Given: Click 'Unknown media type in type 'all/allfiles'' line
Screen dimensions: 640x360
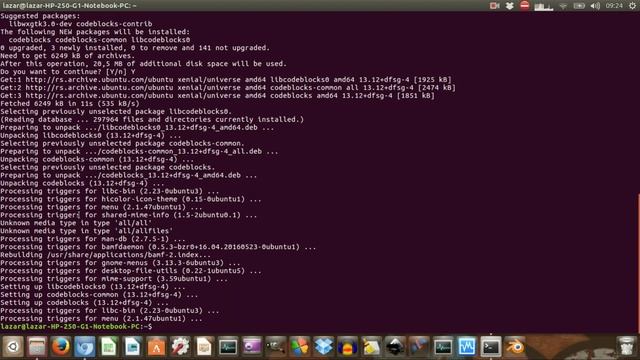Looking at the screenshot, I should 87,231.
